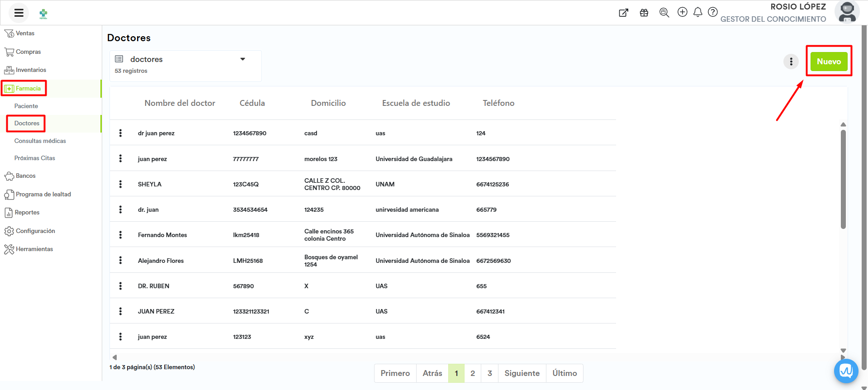Click the plus circle icon in header
The width and height of the screenshot is (868, 390).
click(x=683, y=12)
